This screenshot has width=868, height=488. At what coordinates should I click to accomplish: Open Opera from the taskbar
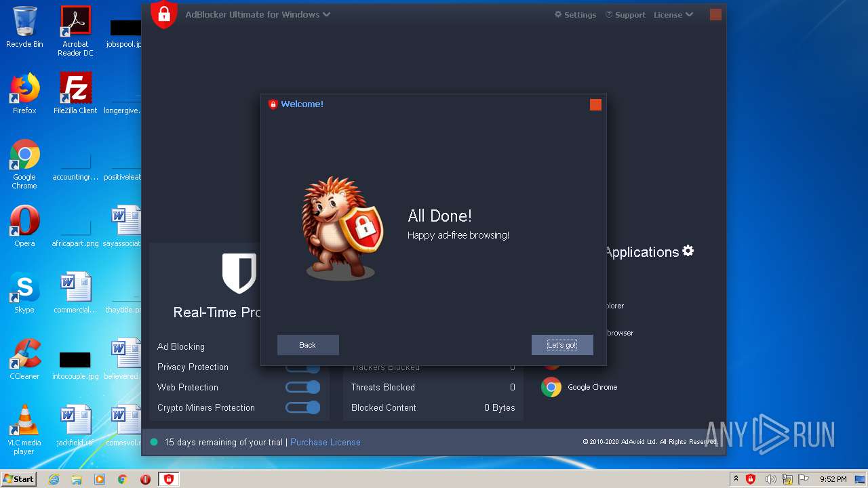pos(145,479)
